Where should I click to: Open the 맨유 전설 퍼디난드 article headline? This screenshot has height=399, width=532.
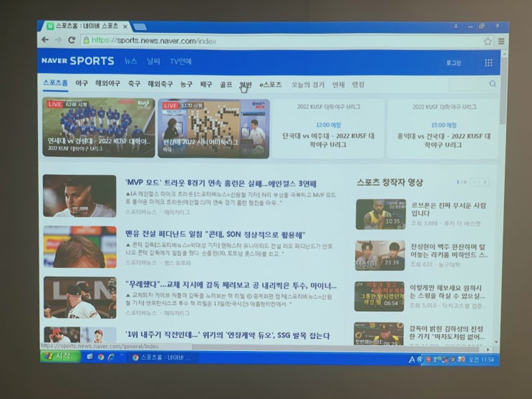point(216,234)
